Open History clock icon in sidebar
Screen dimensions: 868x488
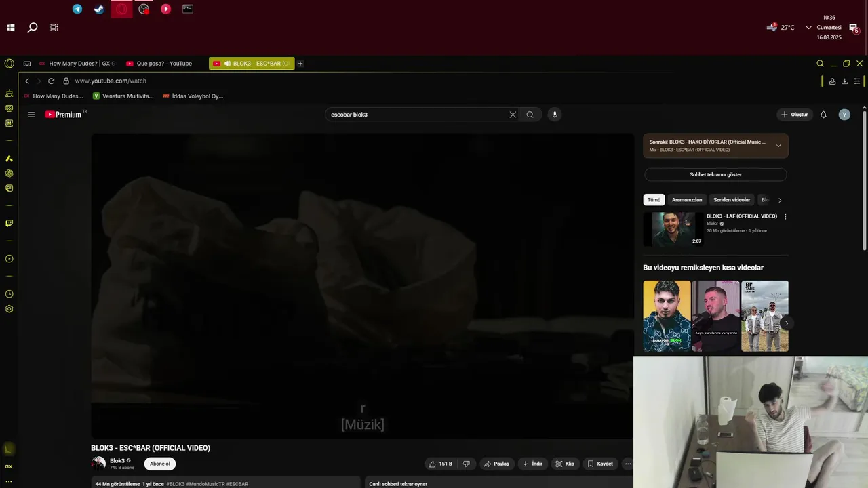[9, 294]
